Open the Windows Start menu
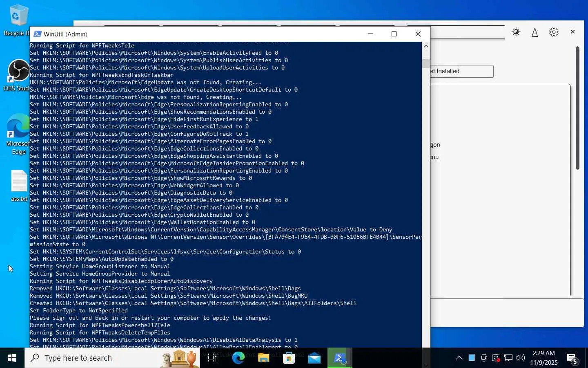The image size is (588, 368). (x=12, y=358)
